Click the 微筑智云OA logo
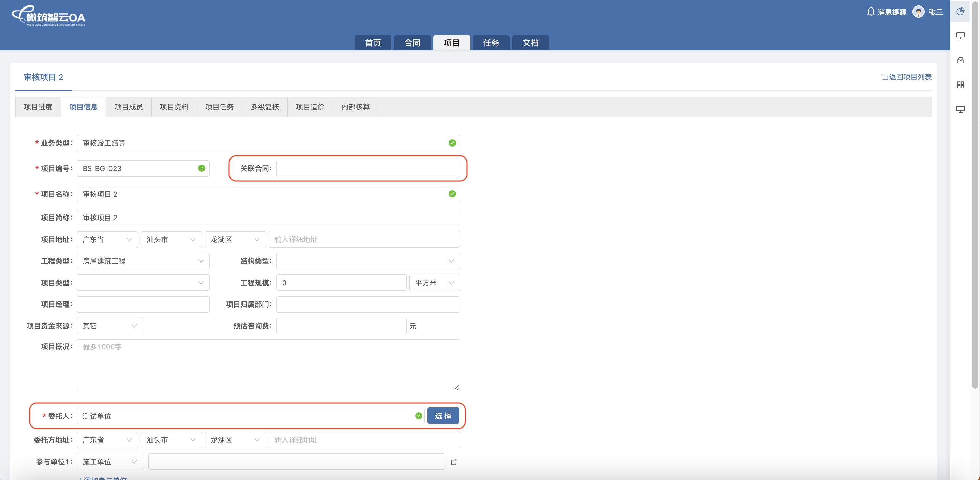The height and width of the screenshot is (480, 980). click(x=49, y=17)
